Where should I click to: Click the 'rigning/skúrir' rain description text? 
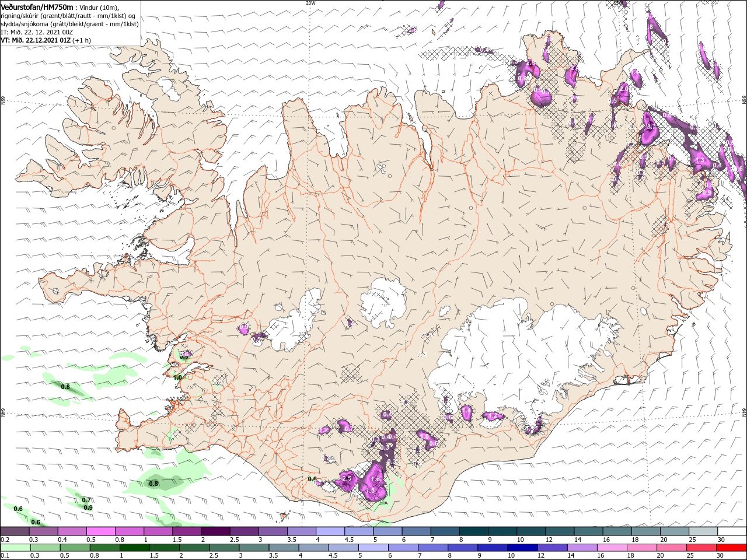(x=21, y=16)
